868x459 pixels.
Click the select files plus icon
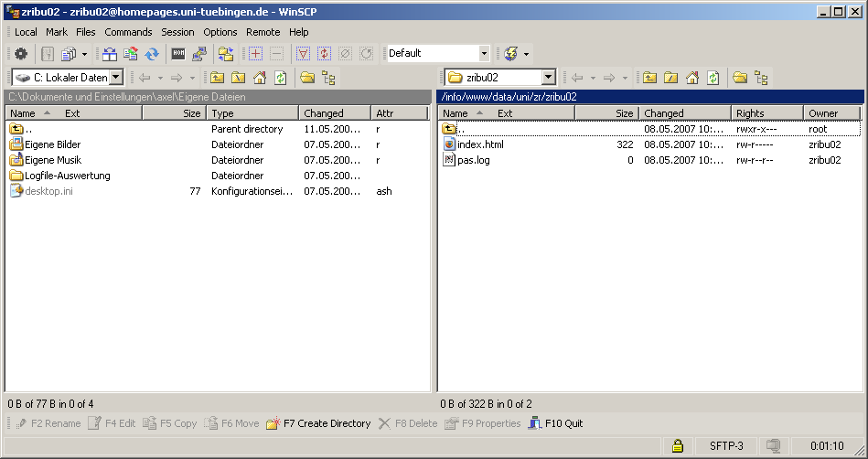(256, 54)
